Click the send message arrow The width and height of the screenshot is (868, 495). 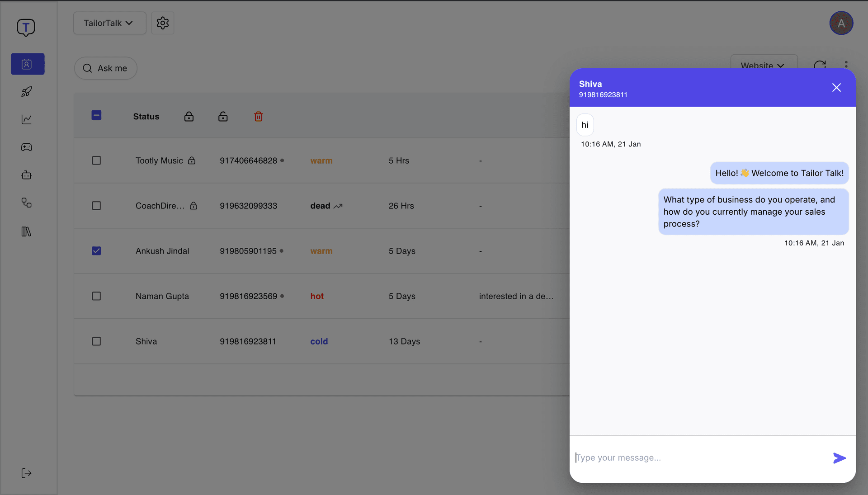(x=840, y=458)
